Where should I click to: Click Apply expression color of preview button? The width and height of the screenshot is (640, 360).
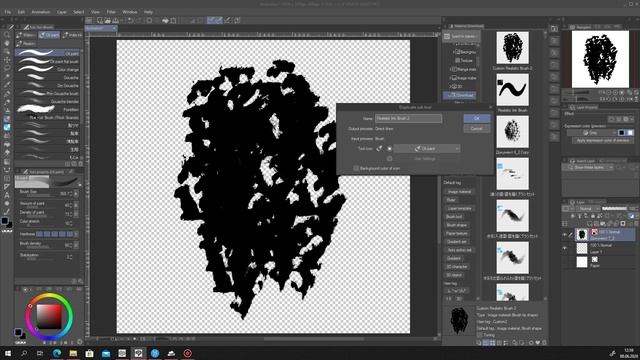tap(603, 140)
